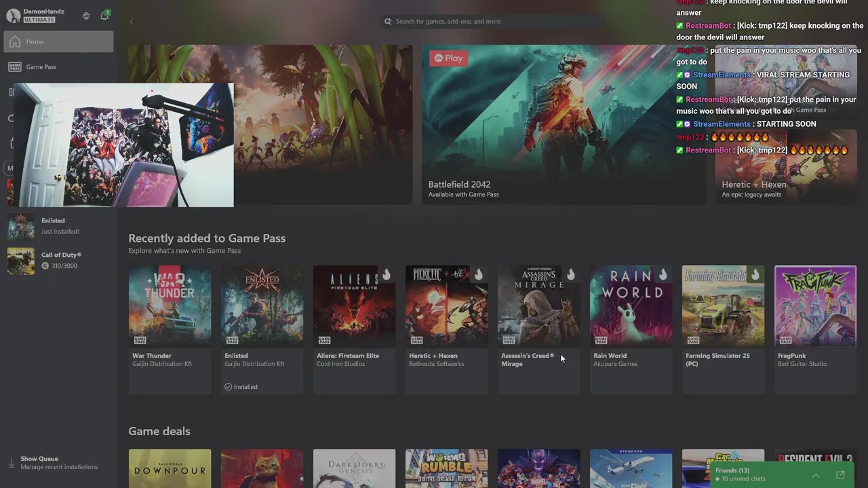Viewport: 868px width, 488px height.
Task: Pop out the Friends panel window
Action: click(x=840, y=475)
